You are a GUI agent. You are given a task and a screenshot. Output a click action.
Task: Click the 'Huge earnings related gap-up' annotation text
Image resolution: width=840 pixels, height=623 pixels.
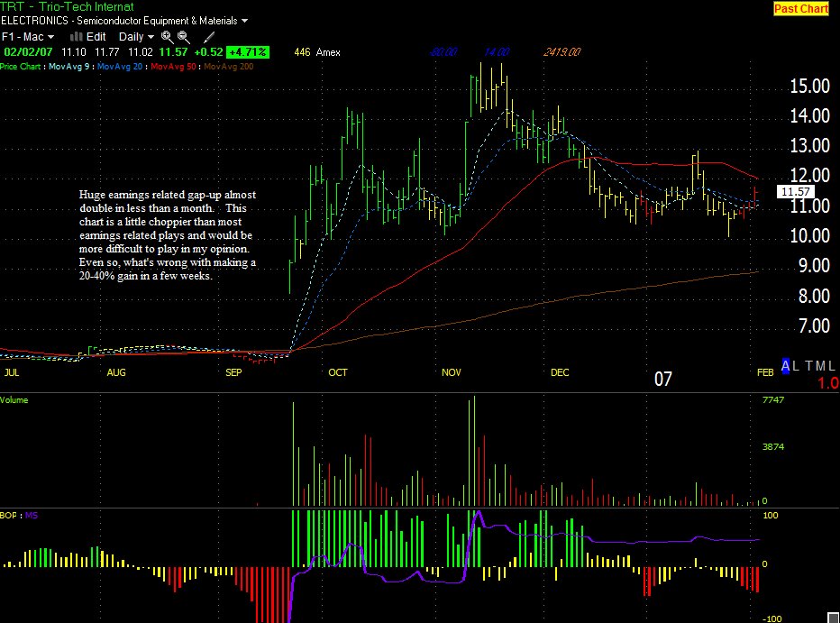168,235
